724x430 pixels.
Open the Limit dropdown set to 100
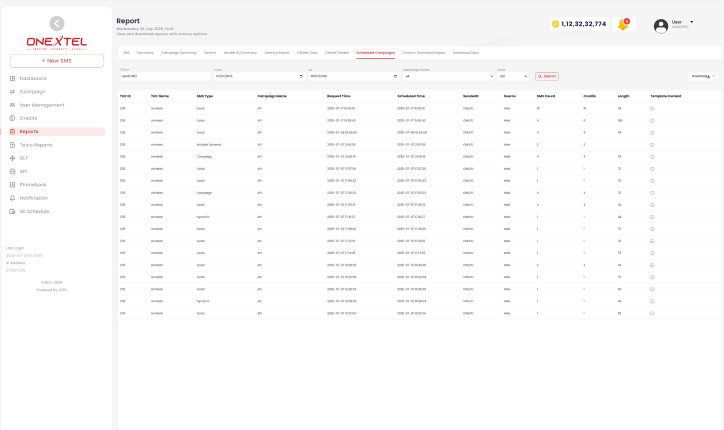(514, 76)
